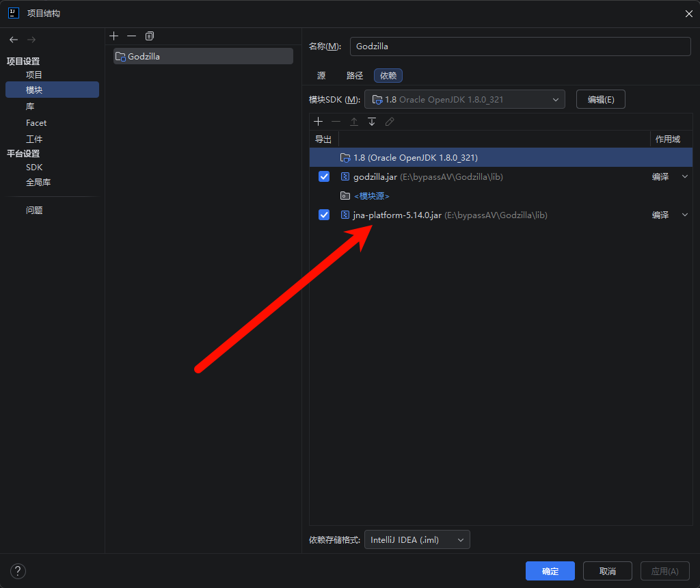Add a dependency with the plus icon

[x=319, y=122]
